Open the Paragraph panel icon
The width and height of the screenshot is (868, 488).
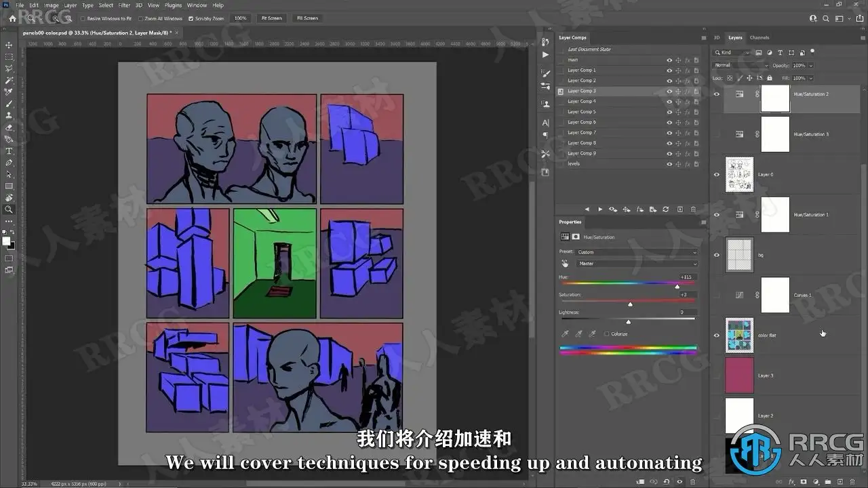(546, 136)
